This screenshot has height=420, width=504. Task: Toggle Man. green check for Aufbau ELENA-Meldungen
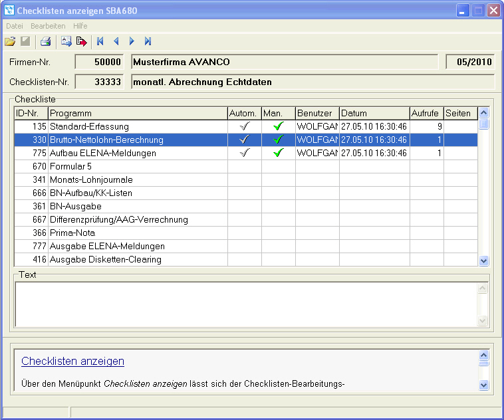coord(279,153)
